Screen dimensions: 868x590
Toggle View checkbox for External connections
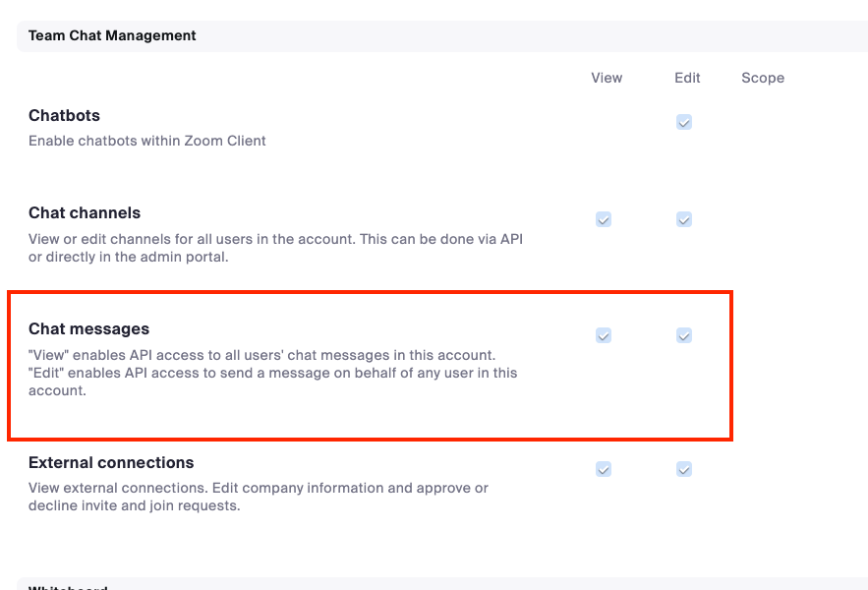(604, 469)
